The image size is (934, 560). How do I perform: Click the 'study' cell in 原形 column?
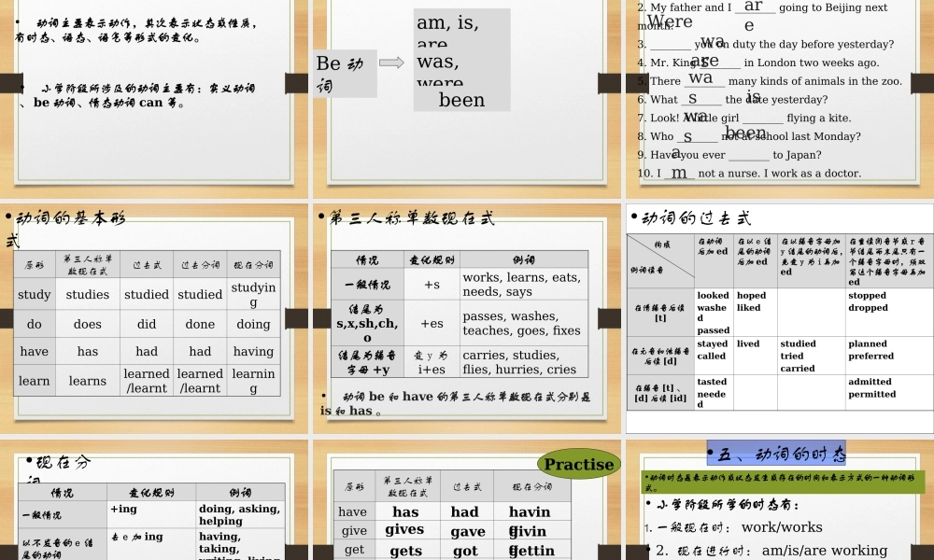tap(35, 295)
